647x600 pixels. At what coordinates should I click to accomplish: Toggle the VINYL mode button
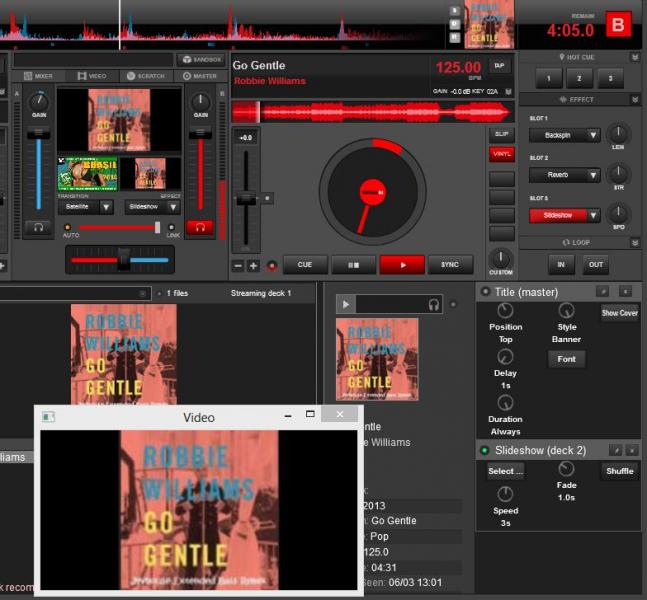[501, 154]
